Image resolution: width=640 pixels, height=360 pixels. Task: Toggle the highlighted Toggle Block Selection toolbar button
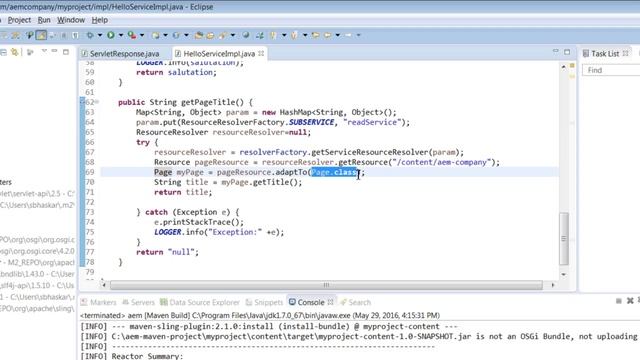41,35
